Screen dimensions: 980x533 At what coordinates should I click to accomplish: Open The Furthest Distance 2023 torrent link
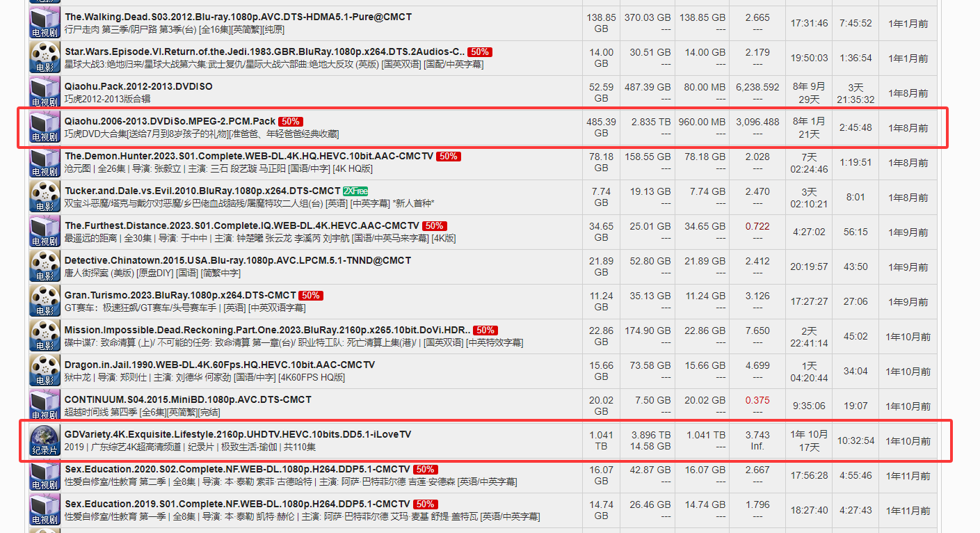point(241,226)
